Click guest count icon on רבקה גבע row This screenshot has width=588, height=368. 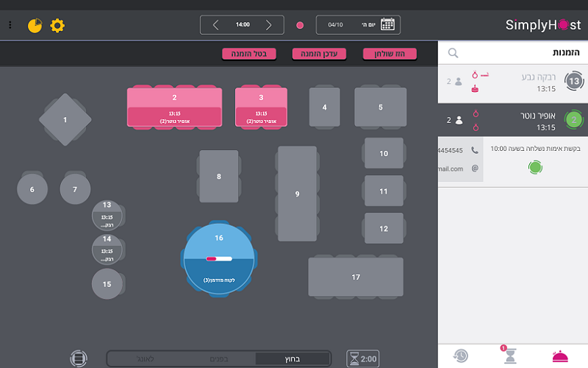coord(458,82)
